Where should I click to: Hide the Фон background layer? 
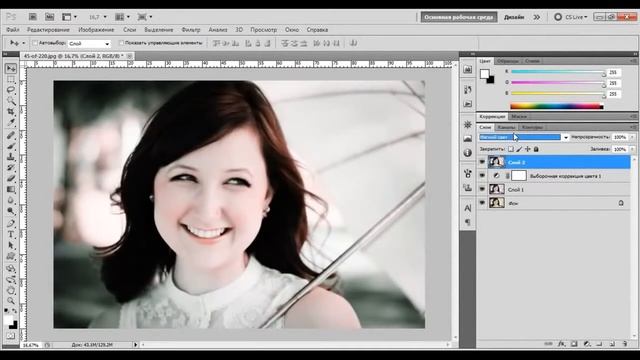click(x=482, y=203)
